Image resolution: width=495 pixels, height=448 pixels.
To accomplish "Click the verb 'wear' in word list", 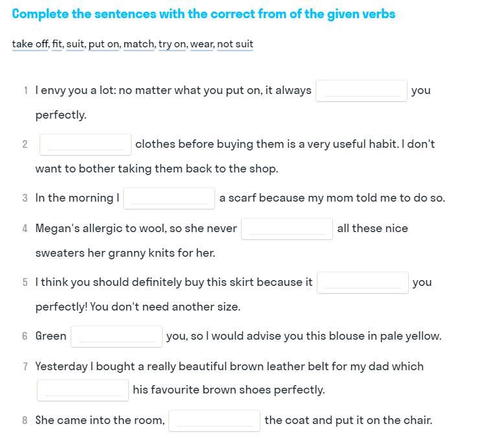I will [x=201, y=44].
